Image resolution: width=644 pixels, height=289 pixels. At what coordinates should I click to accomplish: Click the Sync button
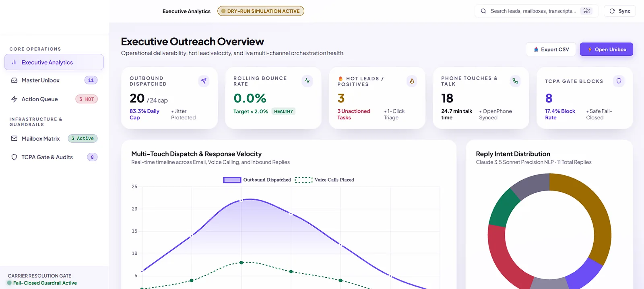coord(620,11)
